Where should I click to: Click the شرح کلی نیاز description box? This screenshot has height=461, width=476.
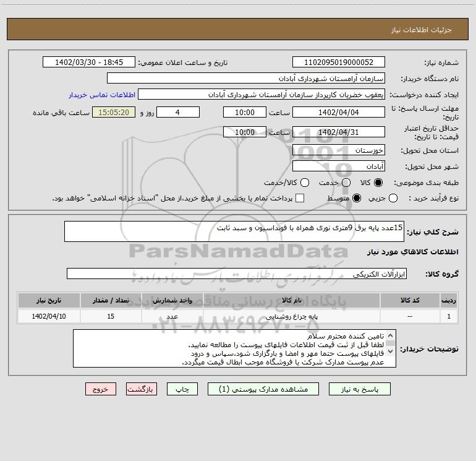click(234, 231)
